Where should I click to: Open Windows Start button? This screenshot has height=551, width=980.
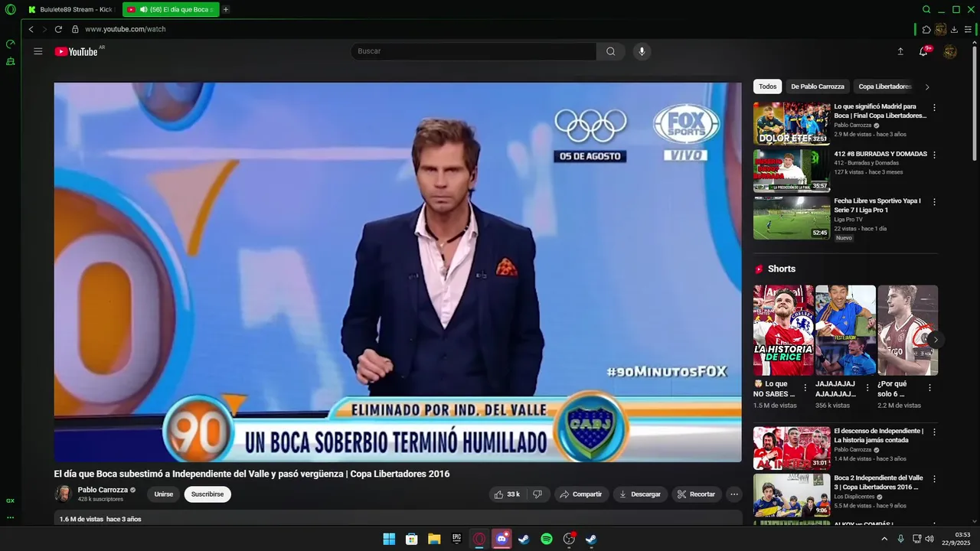[x=389, y=539]
